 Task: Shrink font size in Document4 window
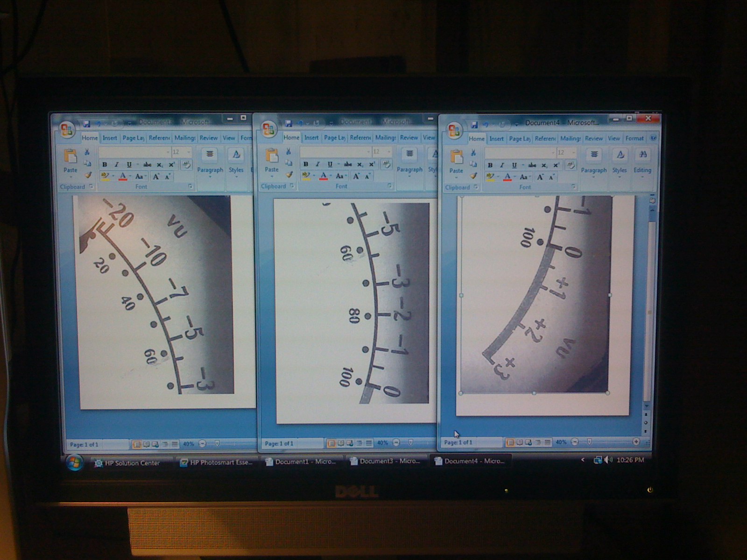point(551,177)
